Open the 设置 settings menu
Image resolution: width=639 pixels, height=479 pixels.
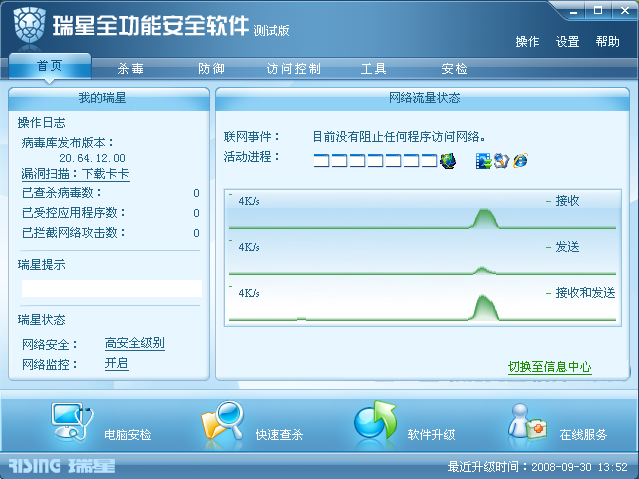click(567, 42)
